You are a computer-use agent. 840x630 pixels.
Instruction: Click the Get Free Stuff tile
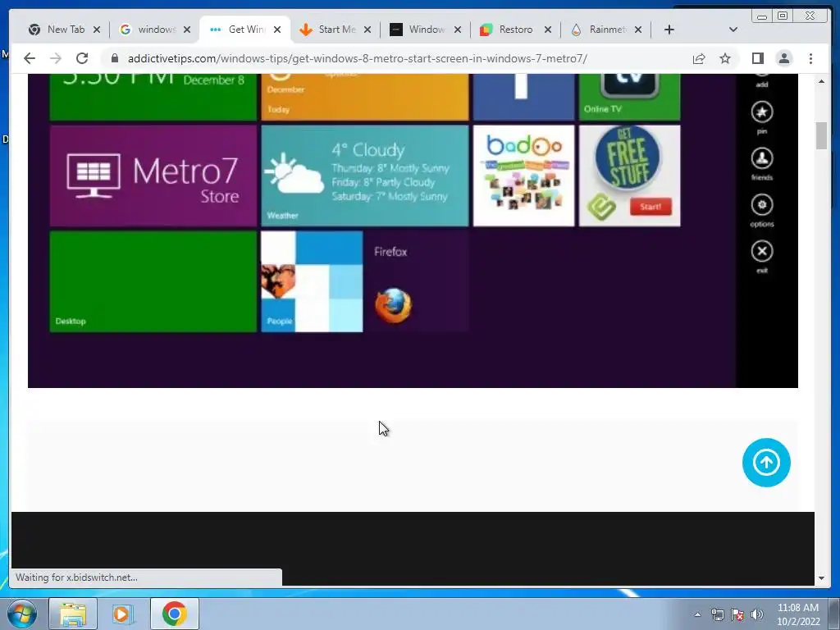pyautogui.click(x=630, y=176)
